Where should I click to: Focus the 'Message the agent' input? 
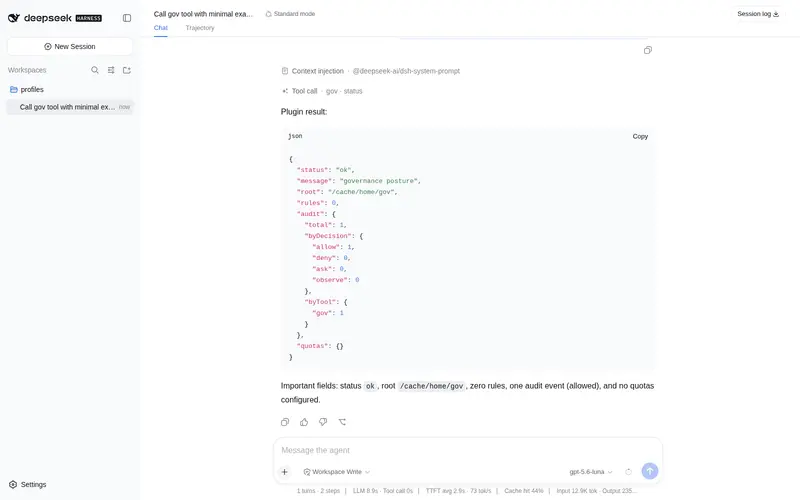point(467,450)
